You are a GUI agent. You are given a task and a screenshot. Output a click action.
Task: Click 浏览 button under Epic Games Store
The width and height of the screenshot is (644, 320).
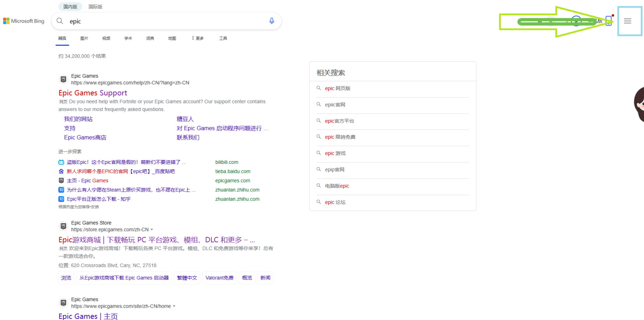(66, 278)
